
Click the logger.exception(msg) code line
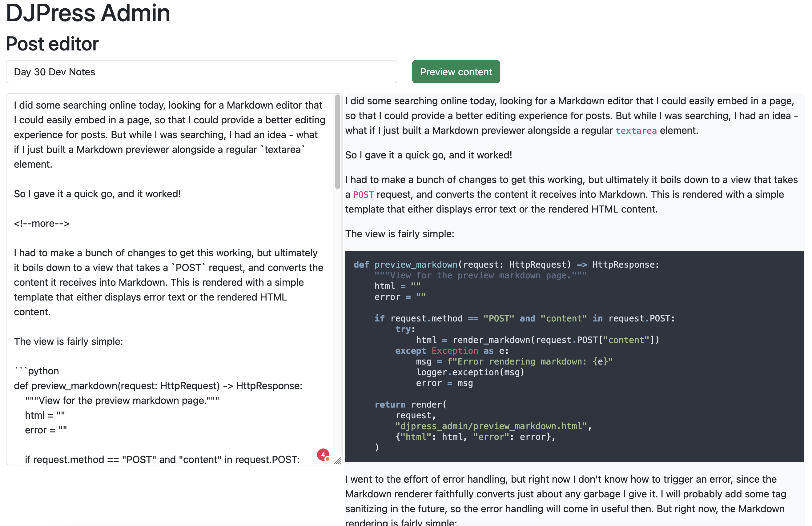point(470,372)
